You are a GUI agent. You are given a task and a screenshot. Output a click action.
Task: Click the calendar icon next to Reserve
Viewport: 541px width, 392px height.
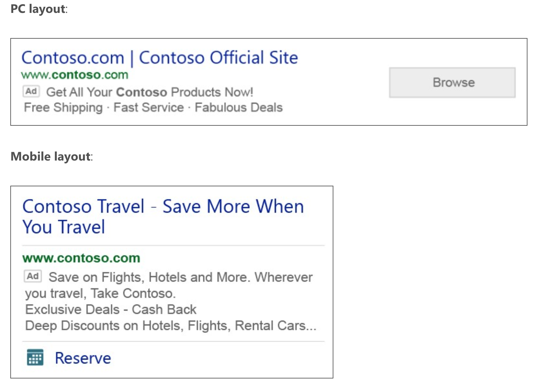35,358
